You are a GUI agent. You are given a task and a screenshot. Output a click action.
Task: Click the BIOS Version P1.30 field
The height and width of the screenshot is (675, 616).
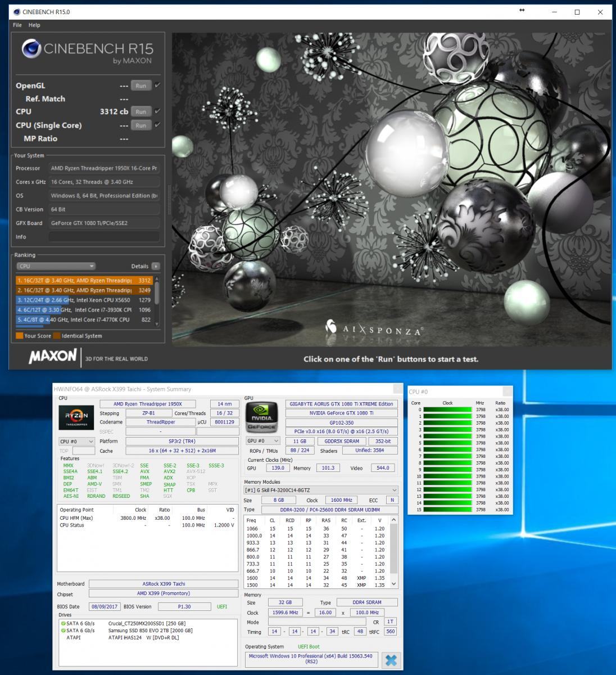coord(185,607)
